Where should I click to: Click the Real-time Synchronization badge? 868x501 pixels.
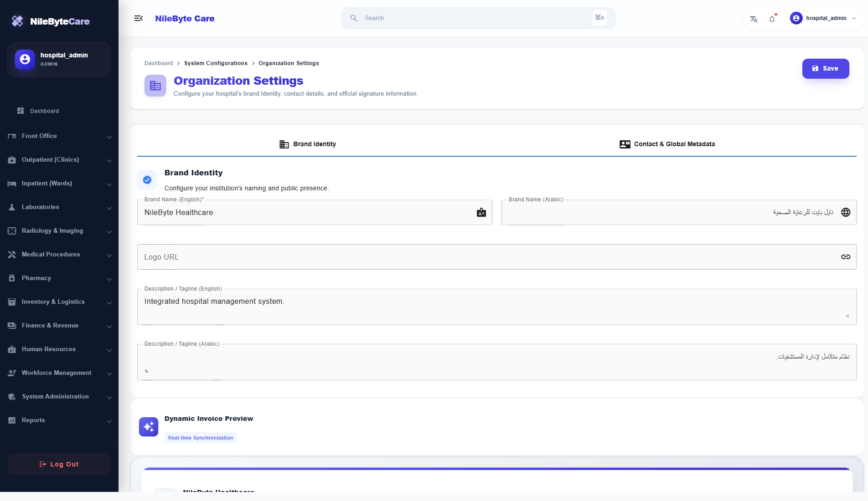tap(201, 438)
